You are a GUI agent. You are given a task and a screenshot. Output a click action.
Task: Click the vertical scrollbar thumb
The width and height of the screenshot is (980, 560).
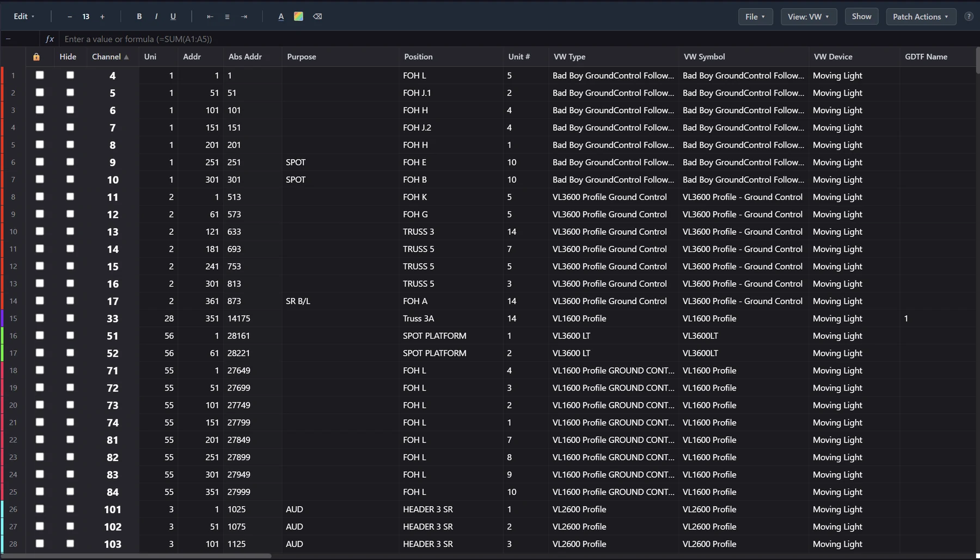[x=978, y=61]
